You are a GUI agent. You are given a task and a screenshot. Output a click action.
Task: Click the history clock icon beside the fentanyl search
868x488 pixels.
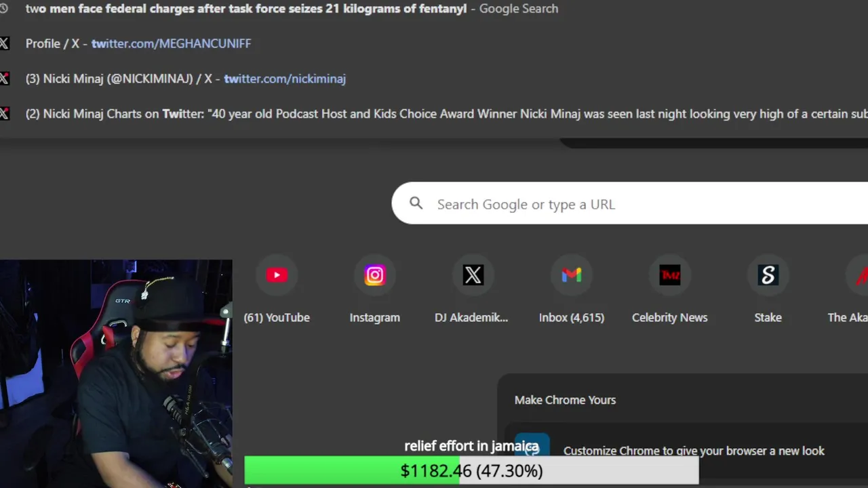coord(3,9)
